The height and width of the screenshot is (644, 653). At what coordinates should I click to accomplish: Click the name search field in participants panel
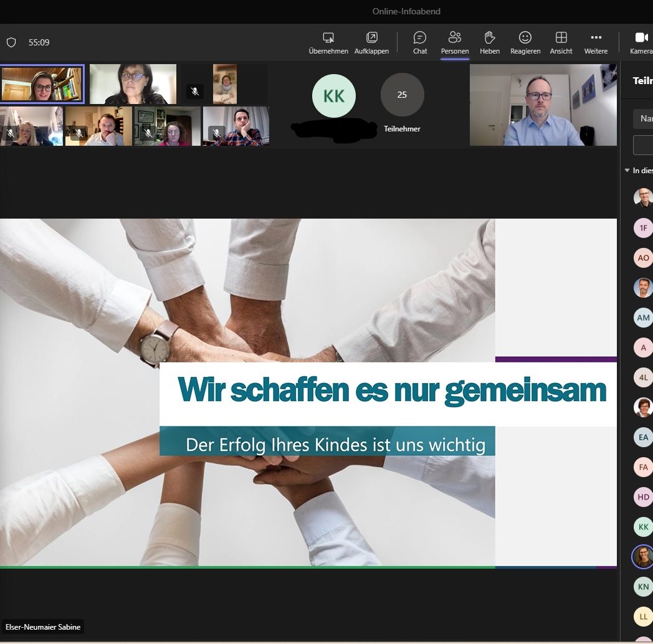point(644,118)
